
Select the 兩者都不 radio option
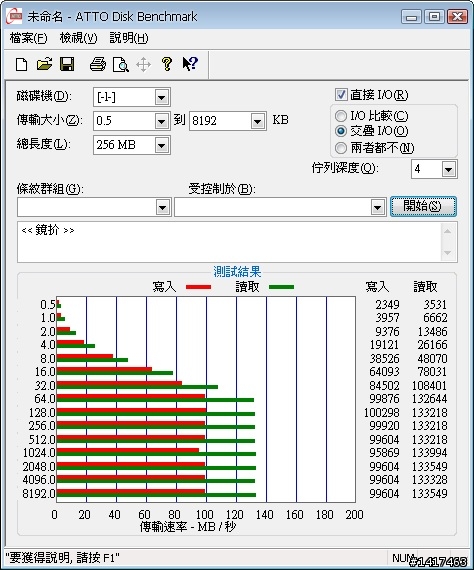[x=341, y=148]
